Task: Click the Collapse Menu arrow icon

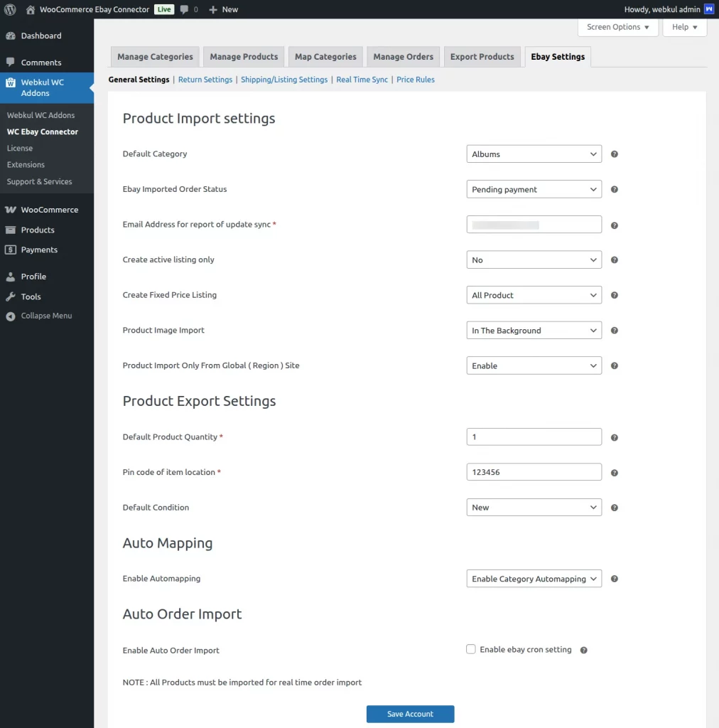Action: coord(11,316)
